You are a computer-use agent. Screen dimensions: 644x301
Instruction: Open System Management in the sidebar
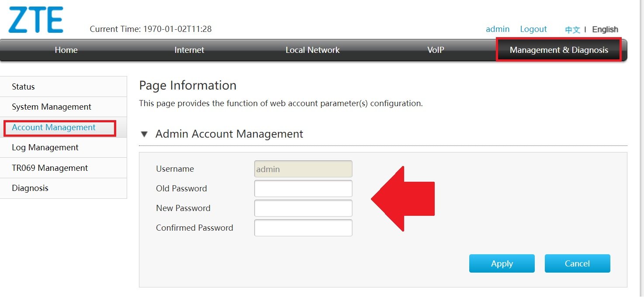(x=52, y=107)
